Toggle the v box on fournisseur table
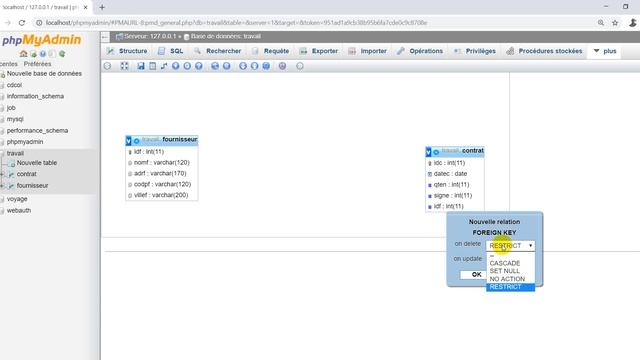Image resolution: width=640 pixels, height=360 pixels. 129,141
